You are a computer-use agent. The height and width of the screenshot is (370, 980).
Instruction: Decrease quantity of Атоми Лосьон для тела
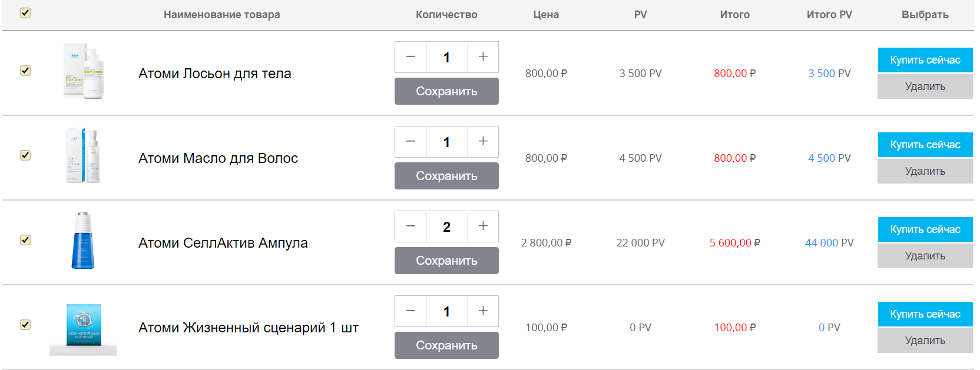click(x=410, y=57)
